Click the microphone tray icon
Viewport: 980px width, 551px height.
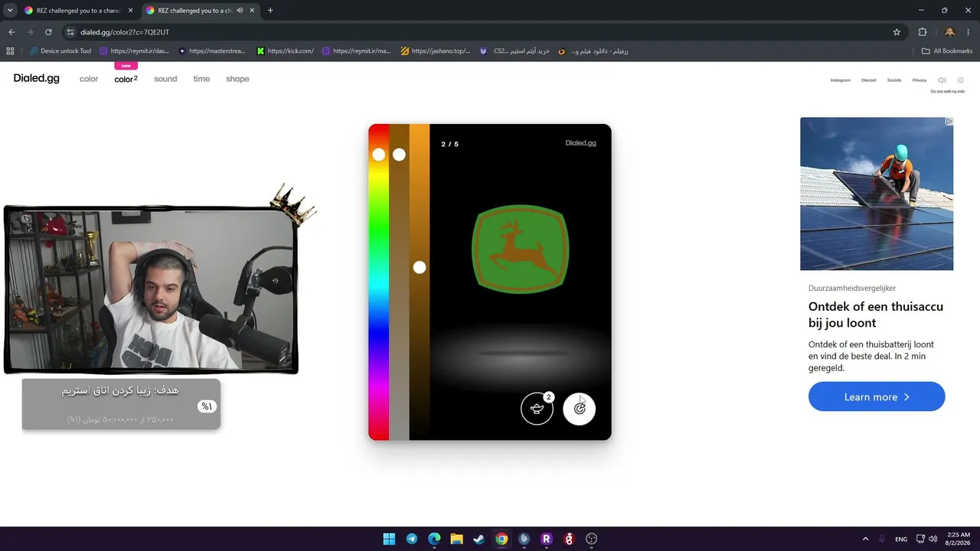click(x=882, y=539)
